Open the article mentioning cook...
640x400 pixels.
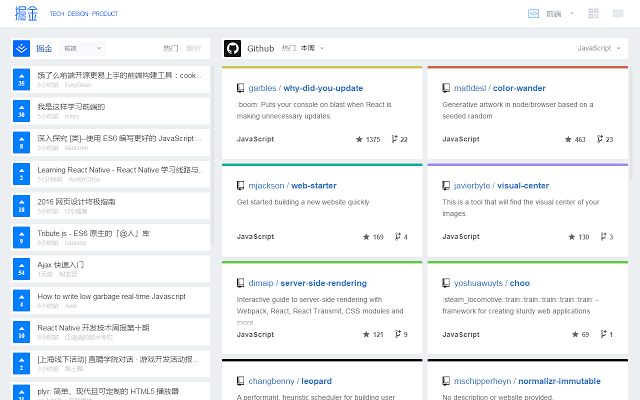coord(119,76)
